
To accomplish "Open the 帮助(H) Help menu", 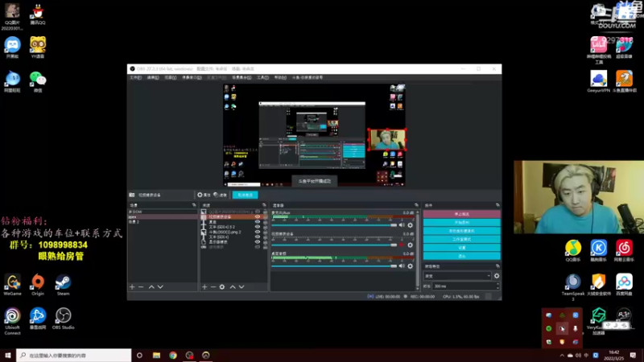I will click(x=280, y=77).
